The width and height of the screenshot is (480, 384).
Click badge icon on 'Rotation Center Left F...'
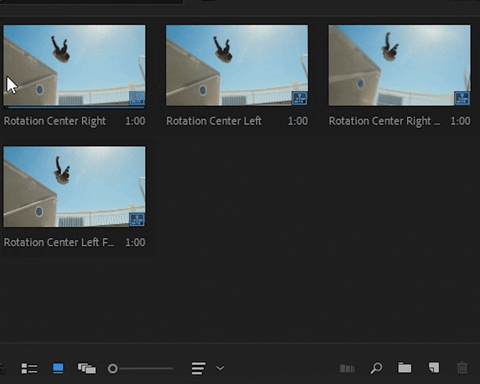137,220
